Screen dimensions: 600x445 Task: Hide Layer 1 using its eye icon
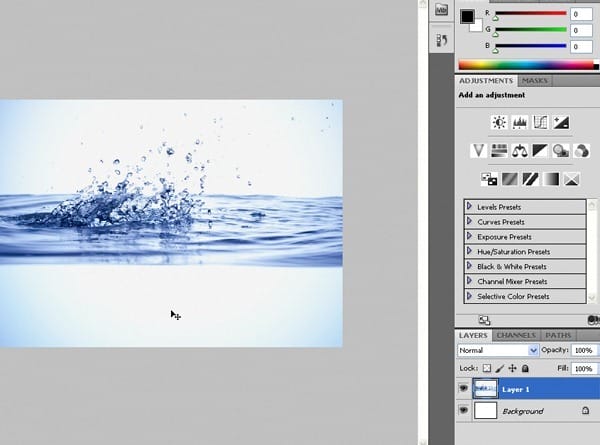pos(463,389)
